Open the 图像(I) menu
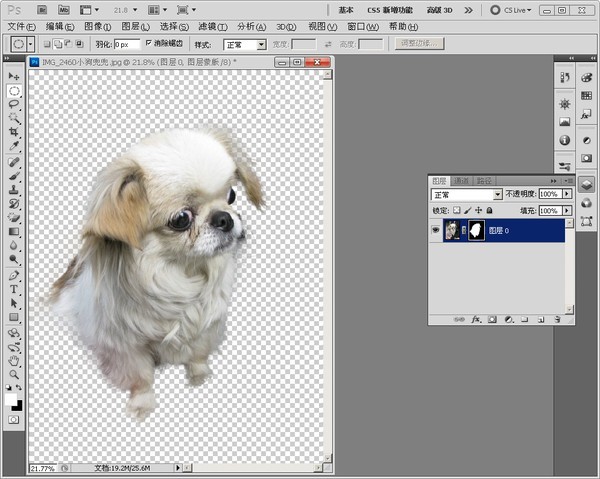600x479 pixels. click(x=98, y=26)
